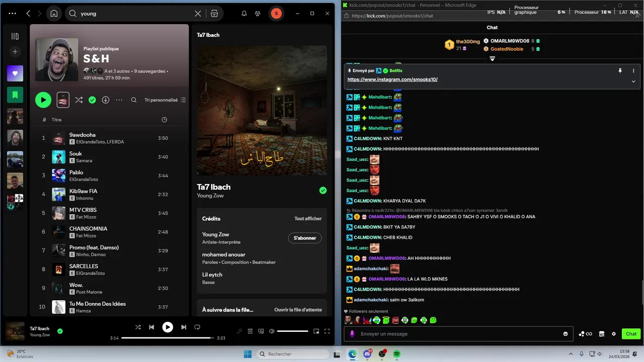Screen dimensions: 644x362
Task: Toggle repeat in player bar
Action: click(197, 327)
